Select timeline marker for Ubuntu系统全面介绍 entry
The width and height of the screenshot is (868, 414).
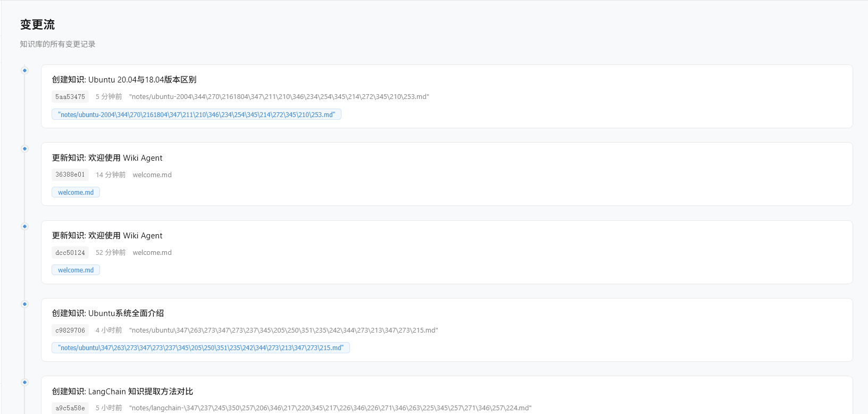pyautogui.click(x=24, y=304)
